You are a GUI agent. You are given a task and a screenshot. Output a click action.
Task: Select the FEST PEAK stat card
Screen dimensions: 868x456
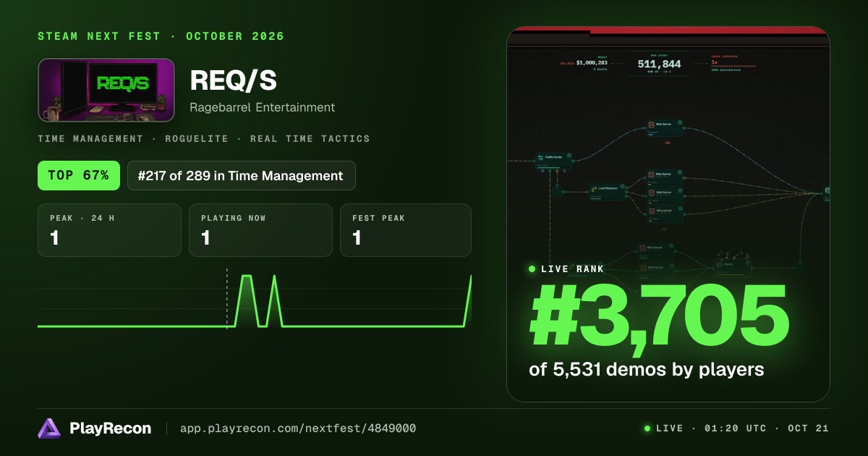(405, 230)
